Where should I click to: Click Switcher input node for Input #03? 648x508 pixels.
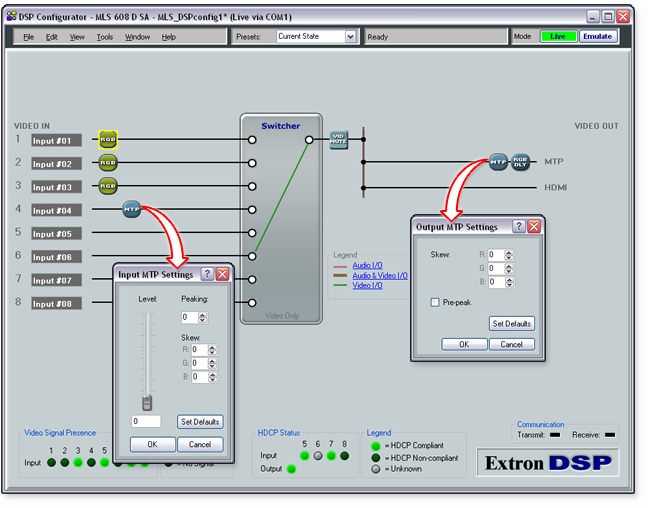(252, 186)
